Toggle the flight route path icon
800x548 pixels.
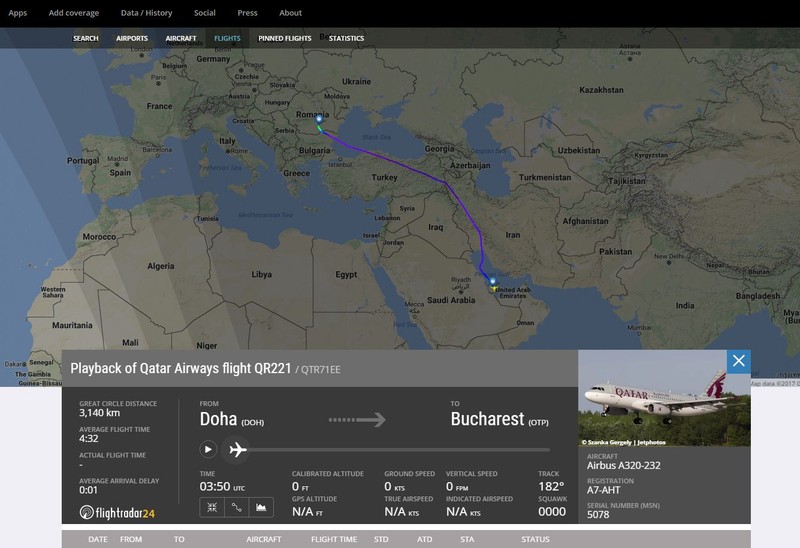236,507
